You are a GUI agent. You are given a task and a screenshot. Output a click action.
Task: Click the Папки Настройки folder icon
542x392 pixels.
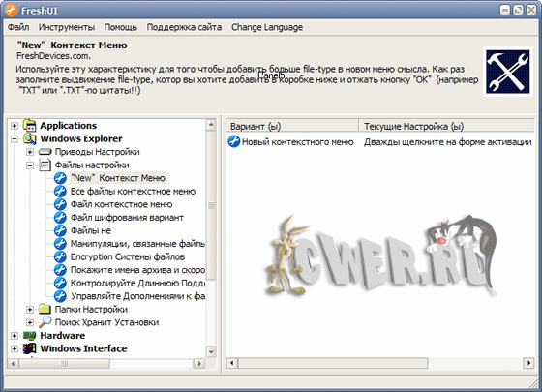pyautogui.click(x=45, y=309)
